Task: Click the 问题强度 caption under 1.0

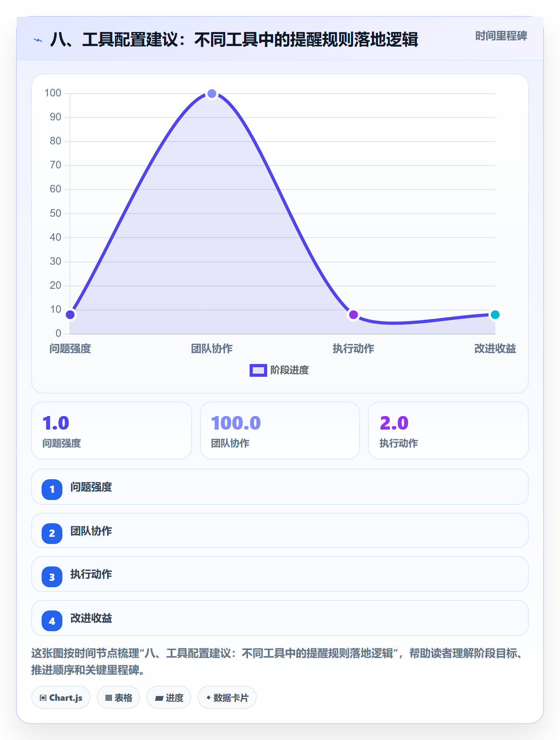Action: pyautogui.click(x=62, y=443)
